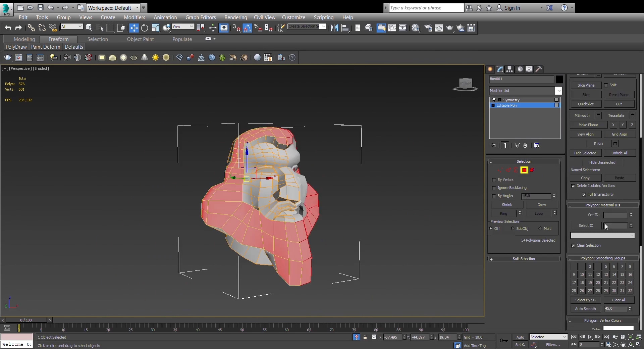Select the Polygon sub-object level icon
The width and height of the screenshot is (644, 349).
click(x=524, y=170)
